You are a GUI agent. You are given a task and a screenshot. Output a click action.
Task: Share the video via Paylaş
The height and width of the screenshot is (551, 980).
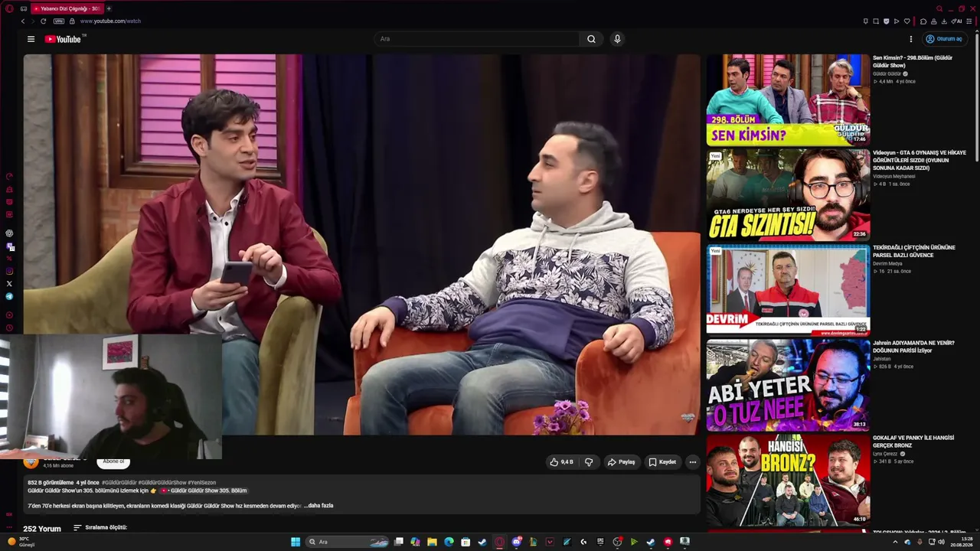[x=621, y=462]
